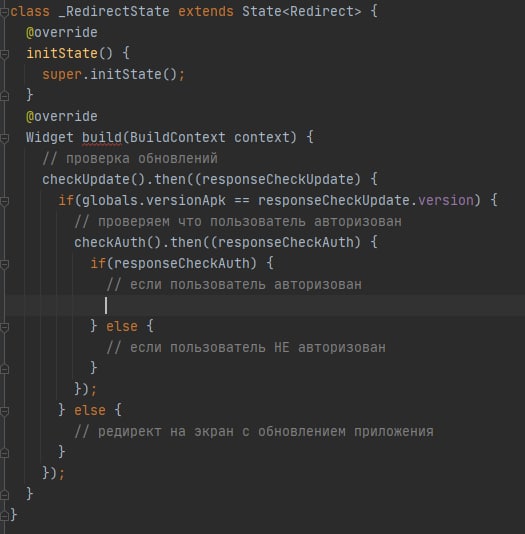Fold the outer else block before редирект comment
Screen dimensions: 525x534
coord(4,411)
